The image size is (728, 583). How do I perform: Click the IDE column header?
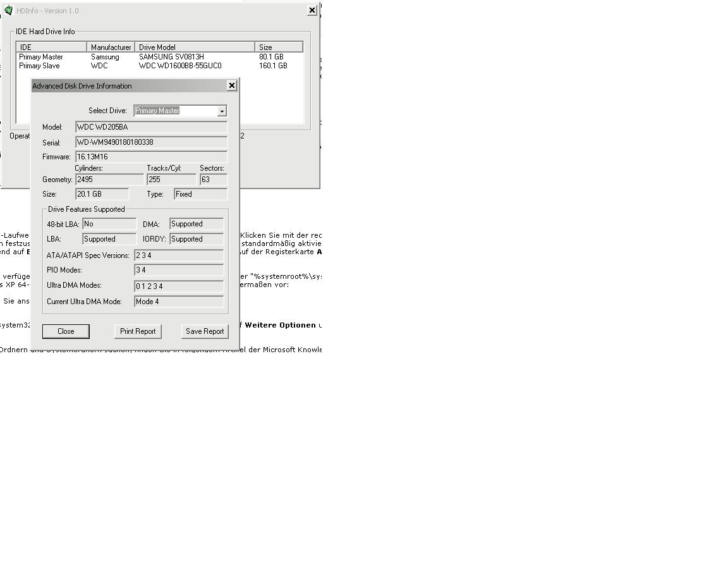point(52,47)
